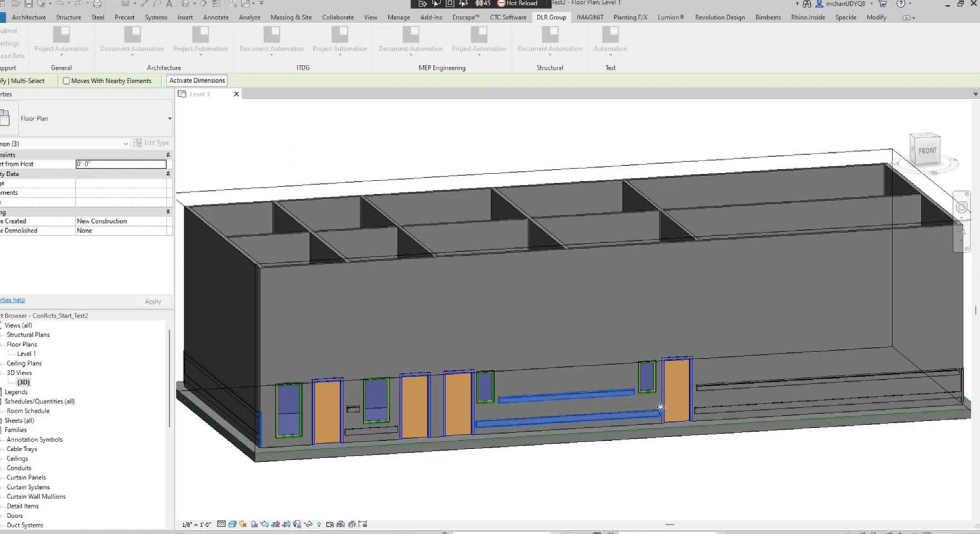Click the Activate Dimensions button
Screen dimensions: 980x534
point(197,80)
